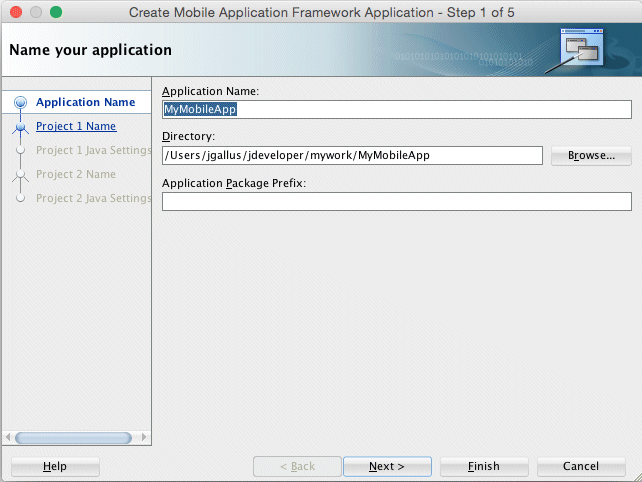Select Project 2 Name step

(x=76, y=174)
